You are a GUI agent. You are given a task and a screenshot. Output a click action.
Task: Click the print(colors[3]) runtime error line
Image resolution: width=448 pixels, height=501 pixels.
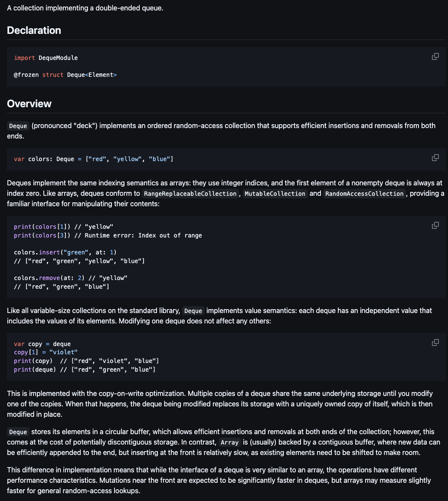[x=108, y=235]
